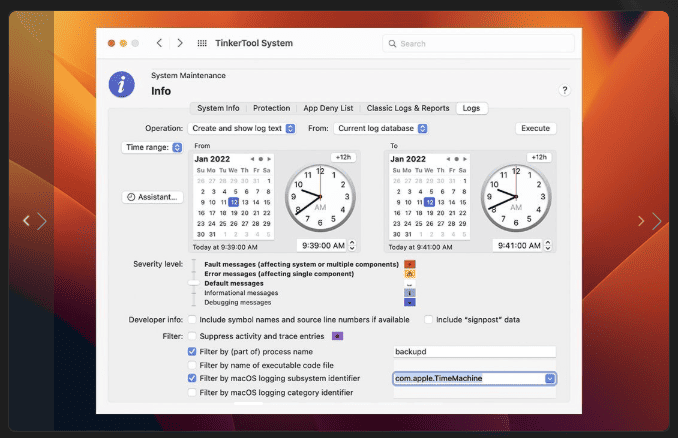Click the Fault messages red severity icon

click(x=409, y=264)
